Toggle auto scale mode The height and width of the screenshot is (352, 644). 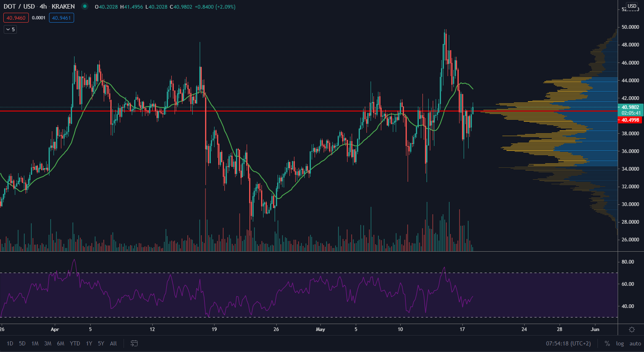tap(635, 343)
